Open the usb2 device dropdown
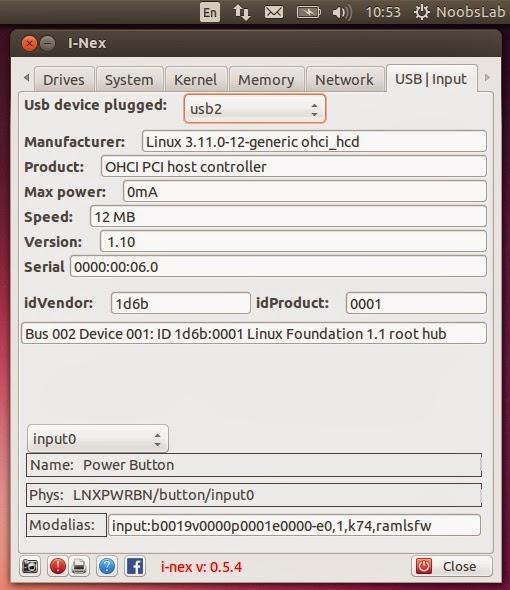Viewport: 510px width, 590px height. [255, 109]
